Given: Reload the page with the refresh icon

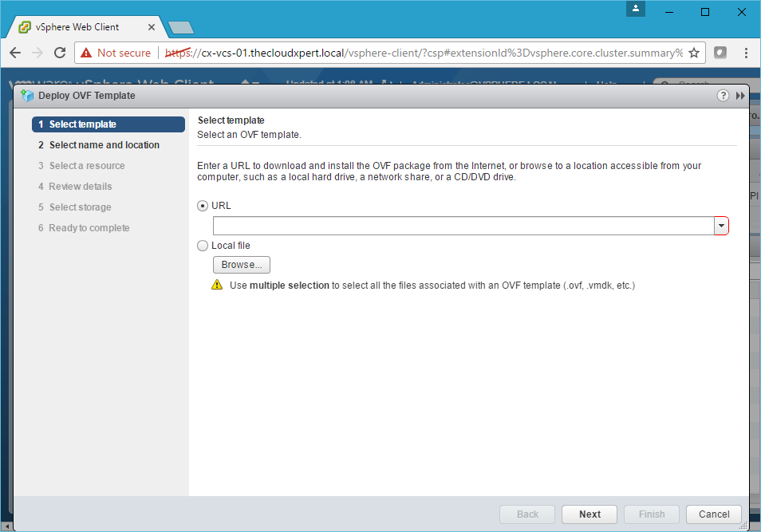Looking at the screenshot, I should (59, 53).
